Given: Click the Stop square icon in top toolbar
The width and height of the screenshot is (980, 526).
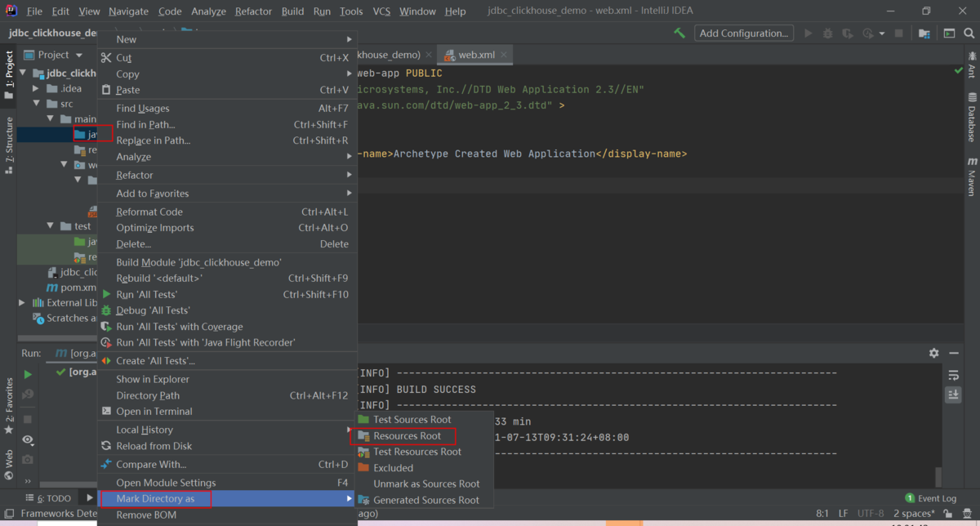Looking at the screenshot, I should (x=898, y=33).
